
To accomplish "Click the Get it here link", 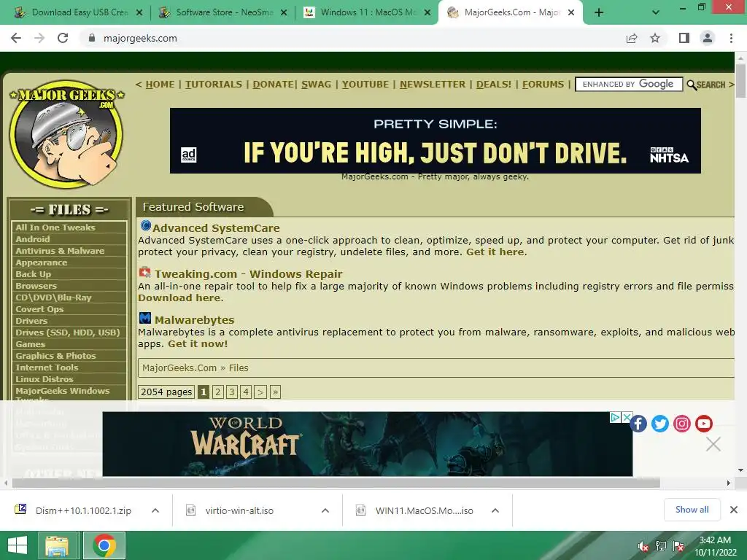I will point(495,252).
